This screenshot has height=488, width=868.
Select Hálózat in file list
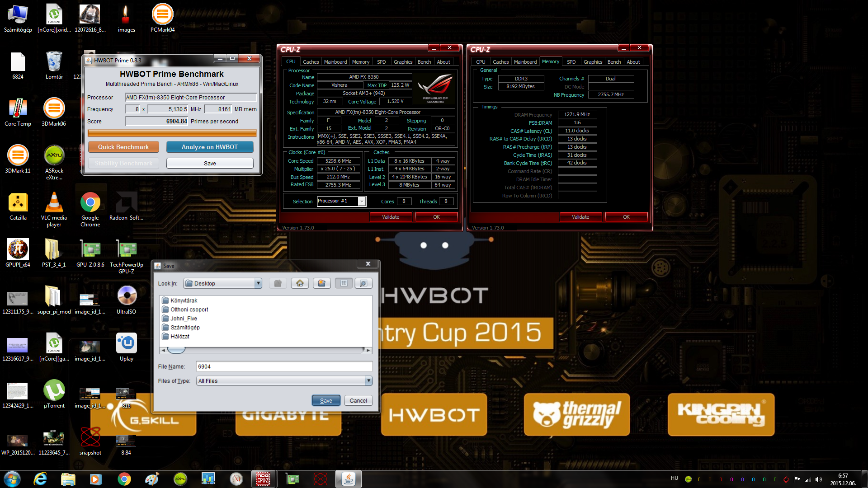tap(176, 337)
